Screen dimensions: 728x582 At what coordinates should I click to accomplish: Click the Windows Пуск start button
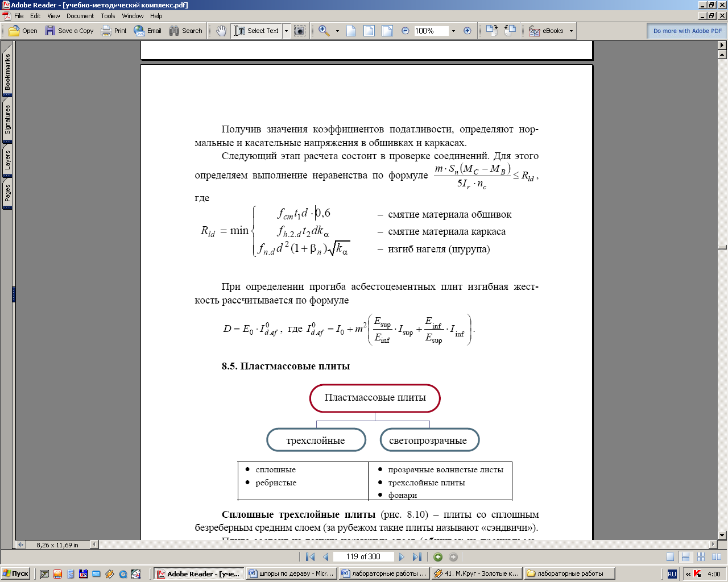(x=15, y=573)
